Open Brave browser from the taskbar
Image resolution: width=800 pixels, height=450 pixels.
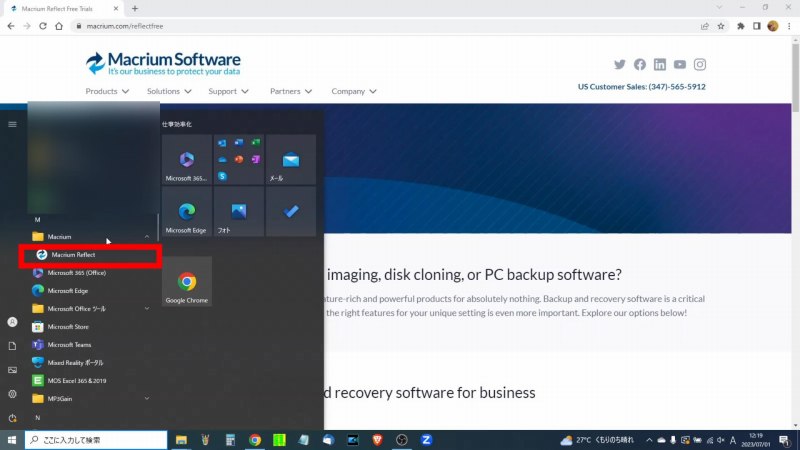[x=377, y=440]
